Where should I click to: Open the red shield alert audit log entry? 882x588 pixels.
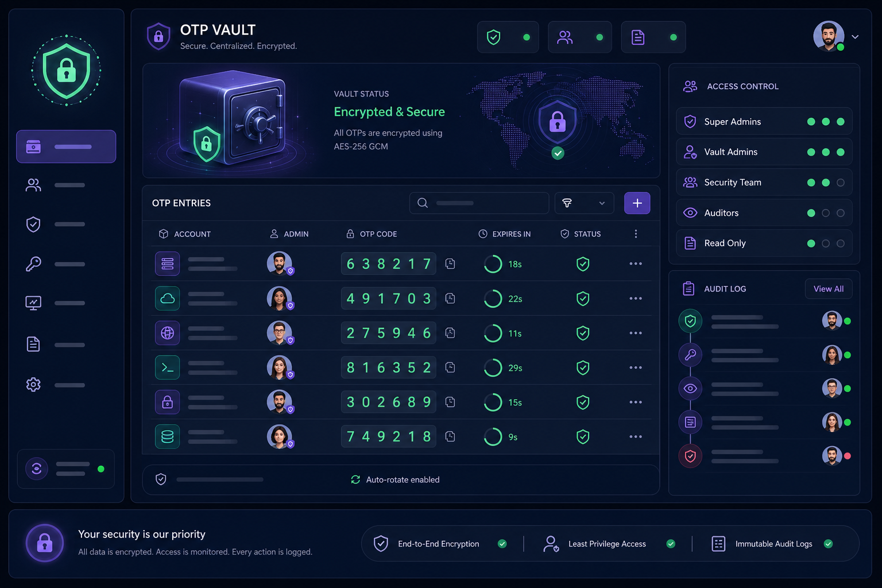(x=765, y=456)
